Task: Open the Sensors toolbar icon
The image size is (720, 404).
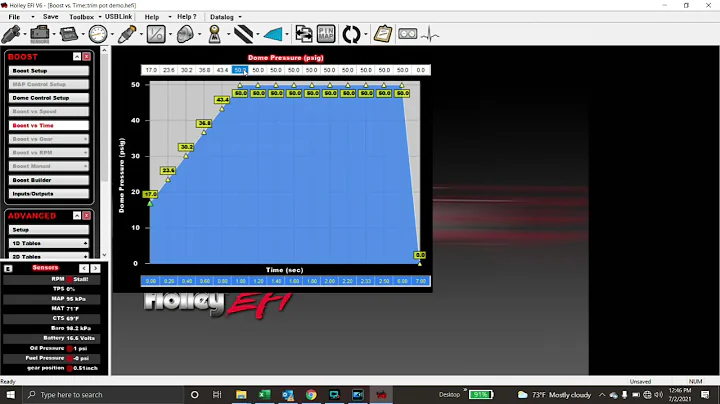Action: pos(39,34)
